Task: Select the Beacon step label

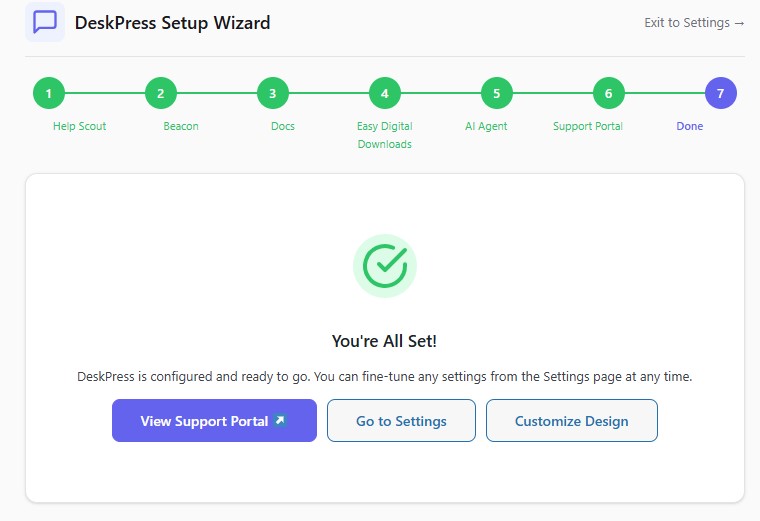Action: 181,127
